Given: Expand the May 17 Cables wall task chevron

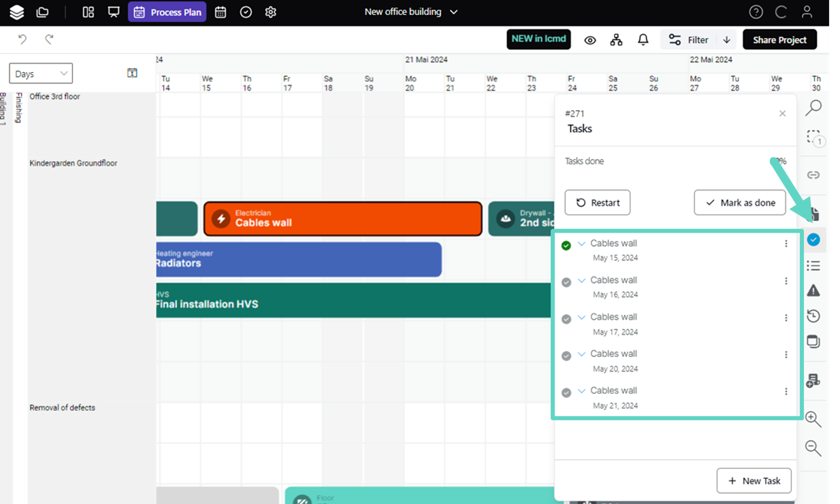Looking at the screenshot, I should point(581,317).
